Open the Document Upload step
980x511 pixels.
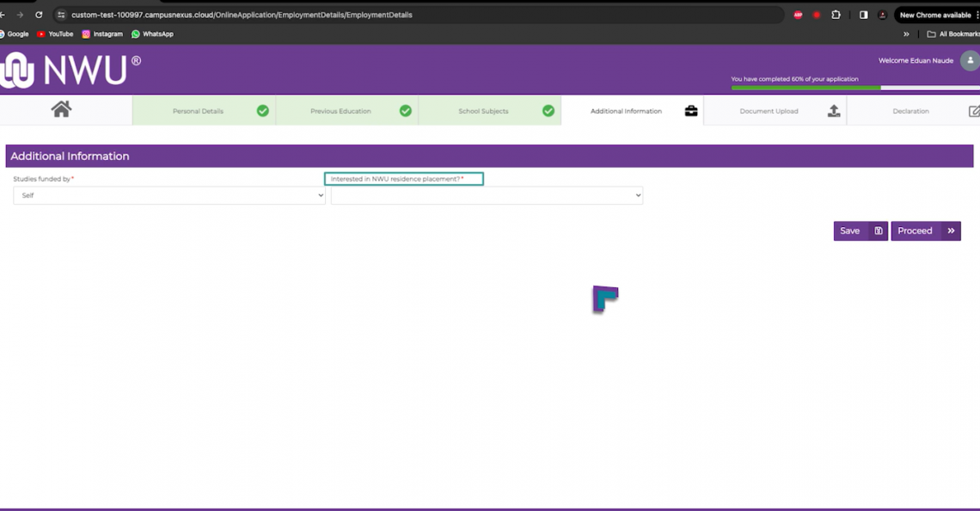769,111
